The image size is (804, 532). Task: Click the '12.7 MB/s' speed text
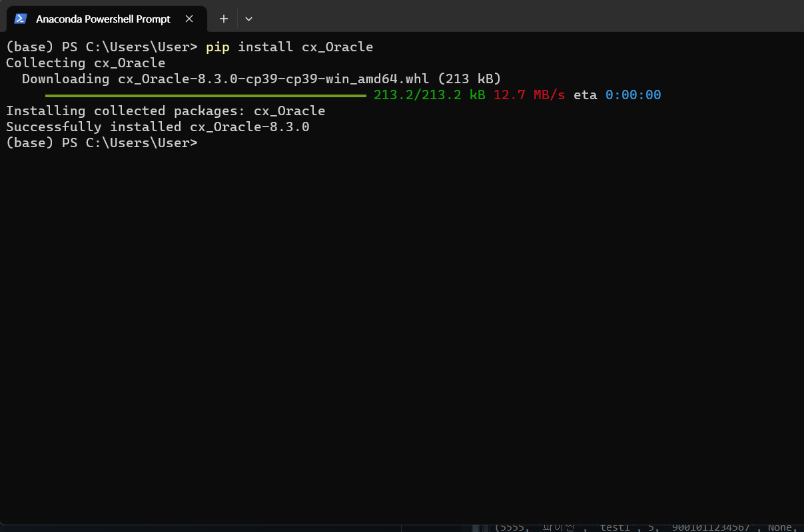(x=529, y=95)
